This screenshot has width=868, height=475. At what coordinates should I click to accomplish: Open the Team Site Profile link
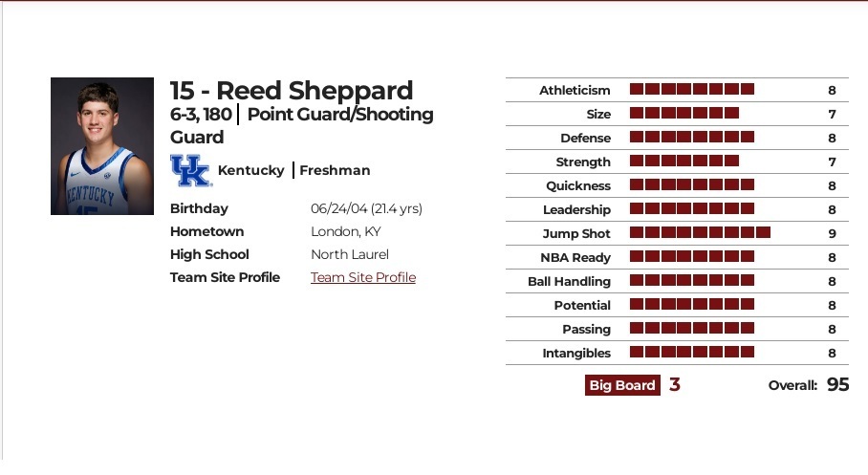(363, 277)
